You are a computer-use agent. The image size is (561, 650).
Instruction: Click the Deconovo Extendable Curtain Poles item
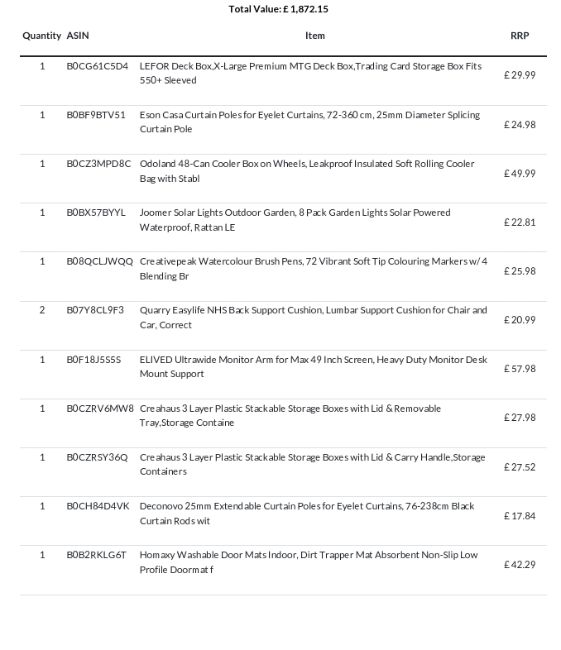307,513
